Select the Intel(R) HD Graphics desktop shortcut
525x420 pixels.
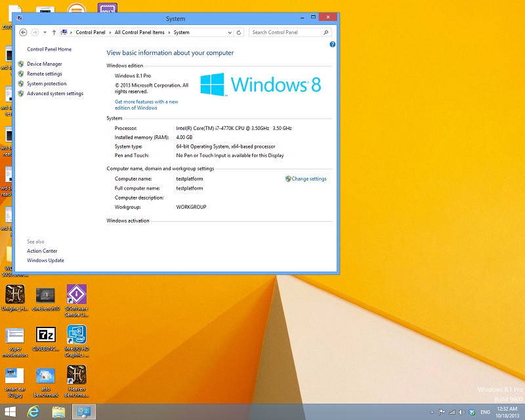point(77,341)
